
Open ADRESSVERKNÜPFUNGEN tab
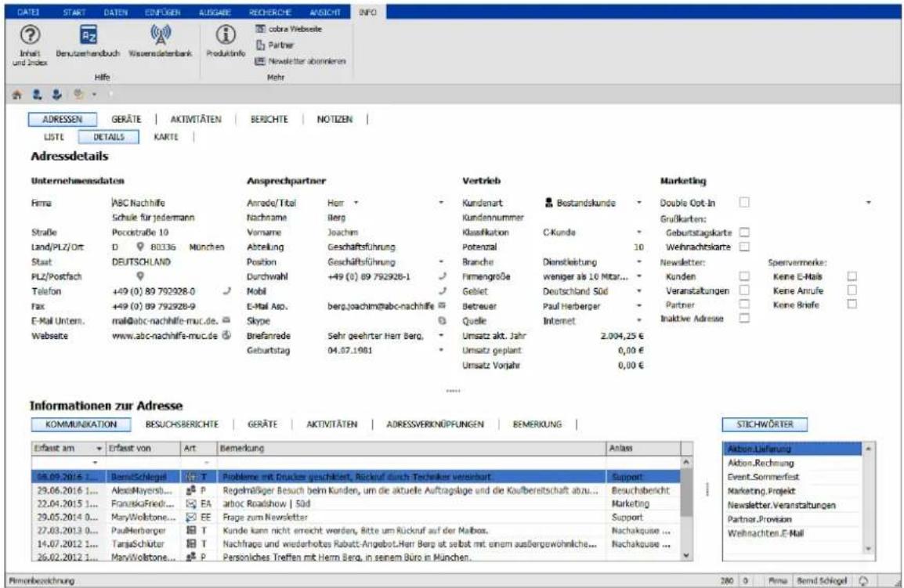(435, 424)
